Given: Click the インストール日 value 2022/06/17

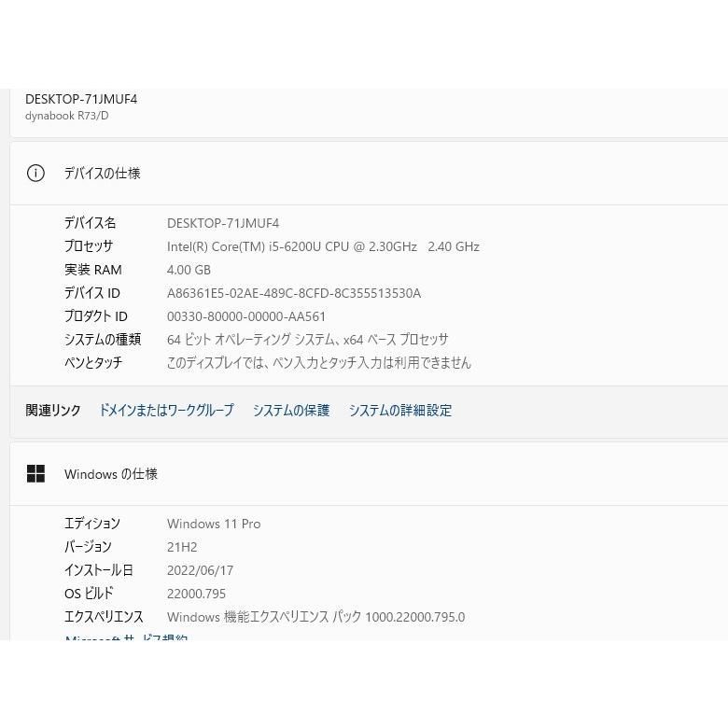Looking at the screenshot, I should click(x=200, y=570).
